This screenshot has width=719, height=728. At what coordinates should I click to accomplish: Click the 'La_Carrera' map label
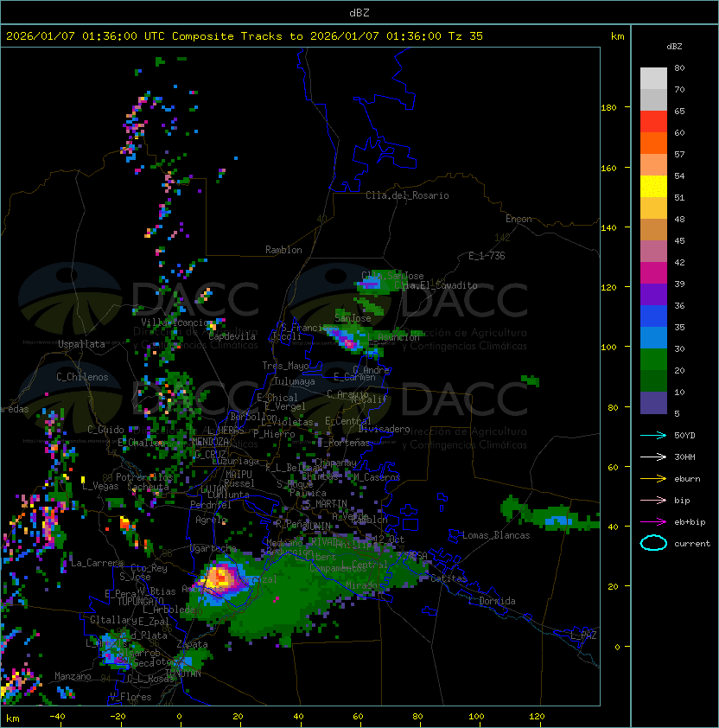point(97,563)
